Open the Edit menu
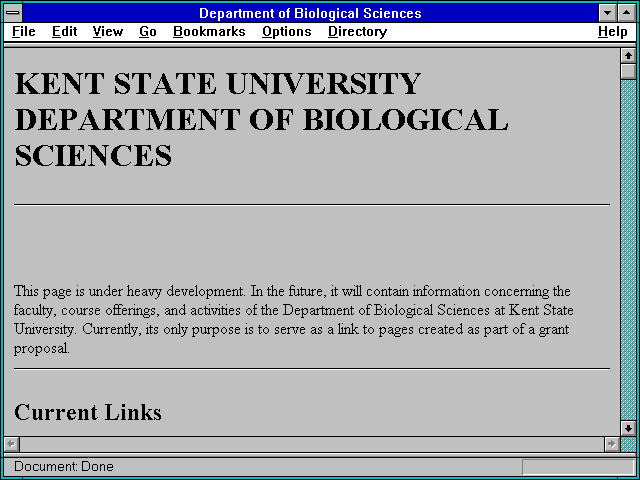The image size is (640, 480). tap(64, 32)
